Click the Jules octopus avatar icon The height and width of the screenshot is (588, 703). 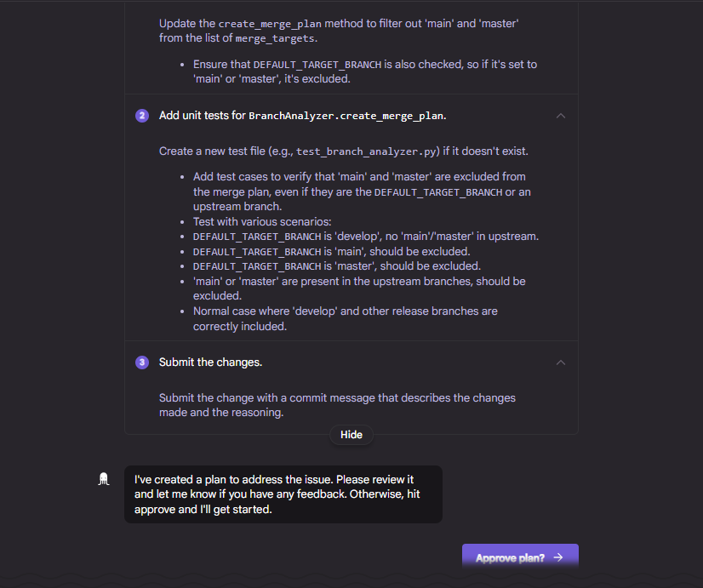(x=104, y=479)
